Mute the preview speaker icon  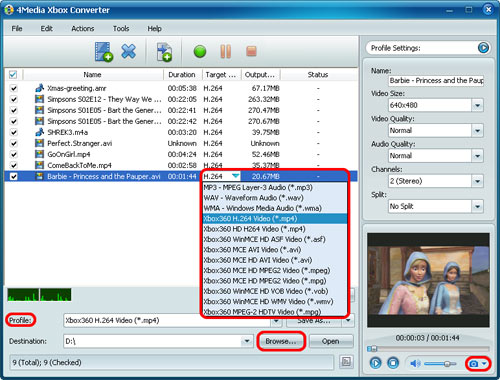click(x=415, y=363)
